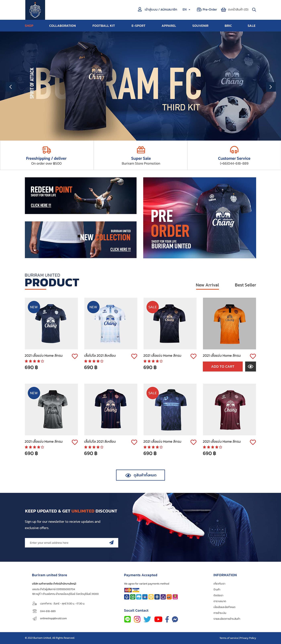The height and width of the screenshot is (644, 281).
Task: Advance hero banner with right arrow
Action: click(x=271, y=87)
